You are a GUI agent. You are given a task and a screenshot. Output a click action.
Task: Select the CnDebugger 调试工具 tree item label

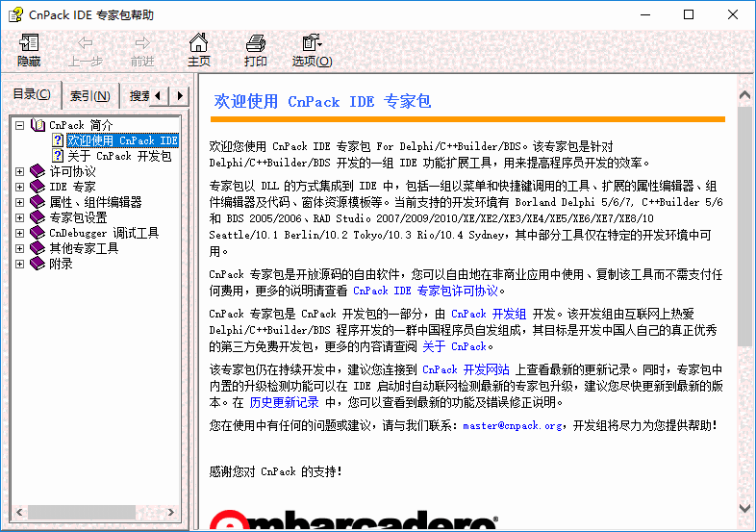click(x=104, y=233)
